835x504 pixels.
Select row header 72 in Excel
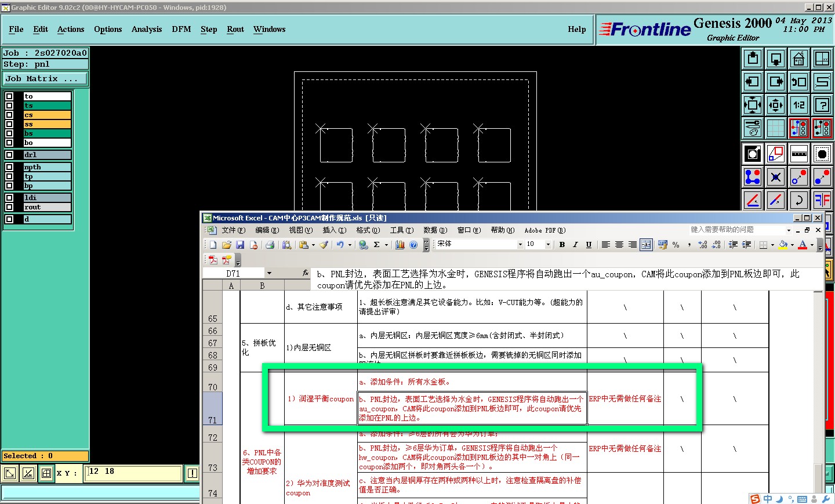[213, 434]
